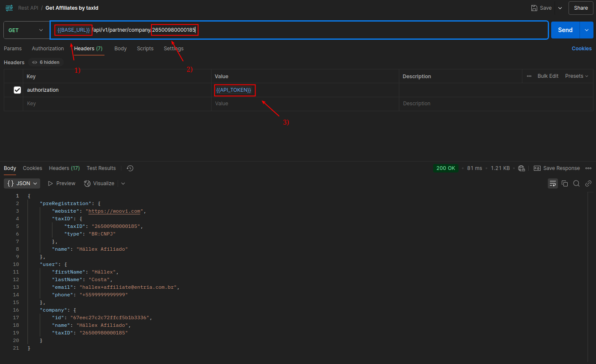Expand the Send button arrow options
The height and width of the screenshot is (364, 596).
(586, 30)
